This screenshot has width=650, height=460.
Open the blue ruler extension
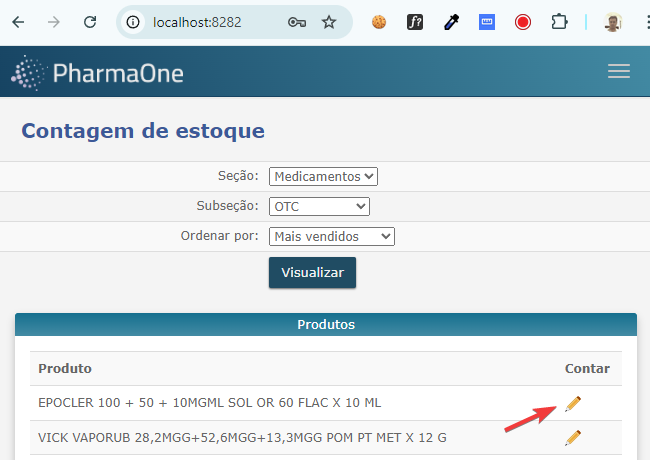[487, 22]
